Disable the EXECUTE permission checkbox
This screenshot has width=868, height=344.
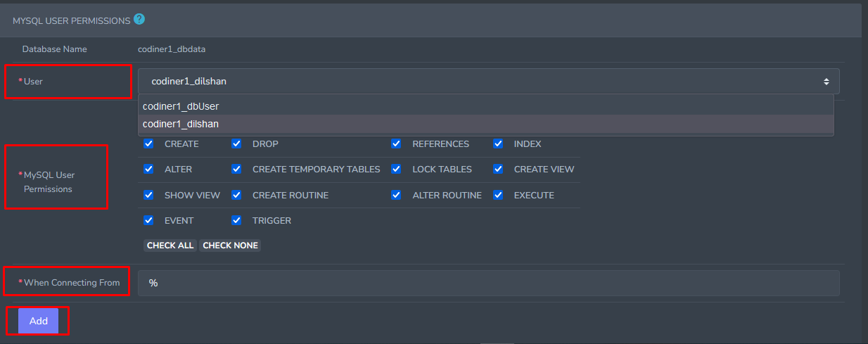[499, 195]
